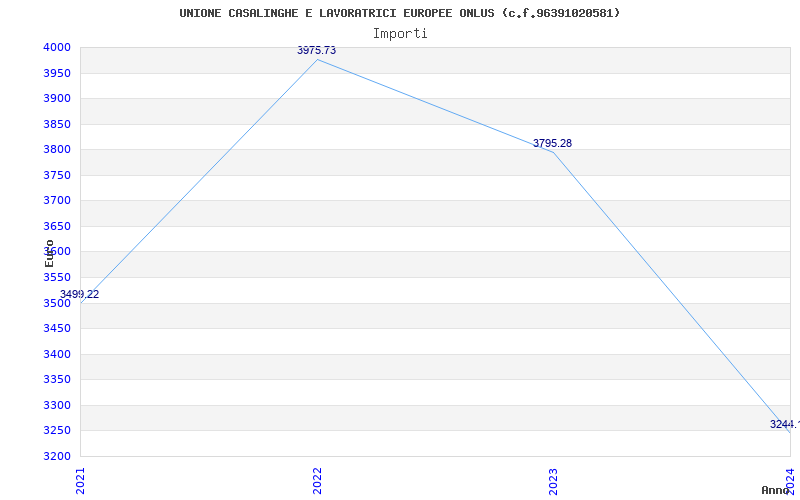
Task: Click the 3800 y-axis tick
Action: 57,149
